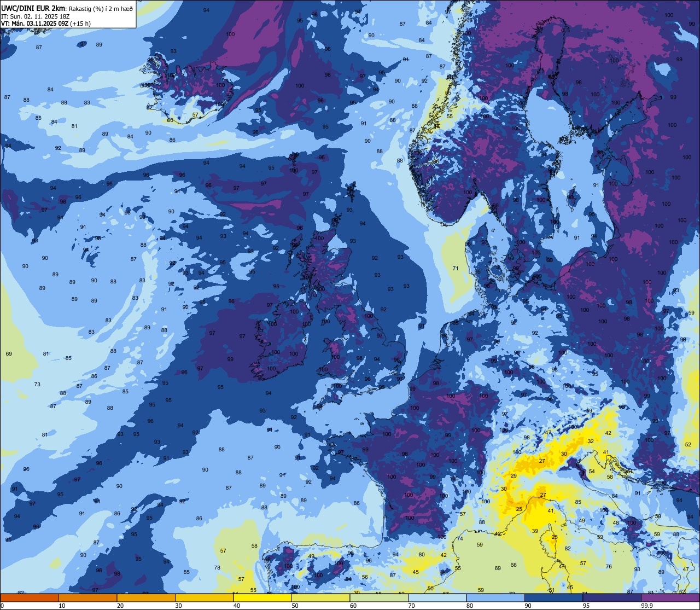Click the '29' value in the yellow zone
The height and width of the screenshot is (610, 700).
514,477
